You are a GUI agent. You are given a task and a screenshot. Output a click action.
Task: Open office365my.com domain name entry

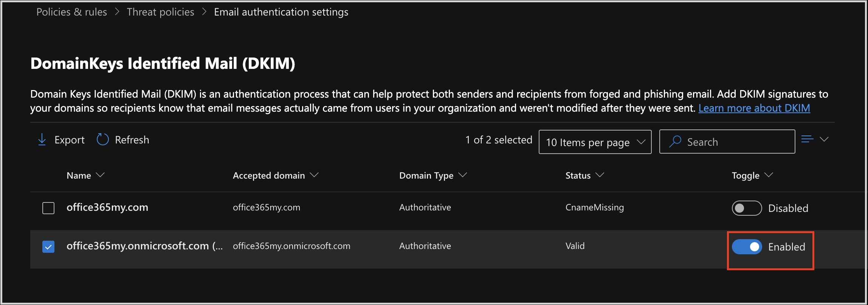point(107,207)
